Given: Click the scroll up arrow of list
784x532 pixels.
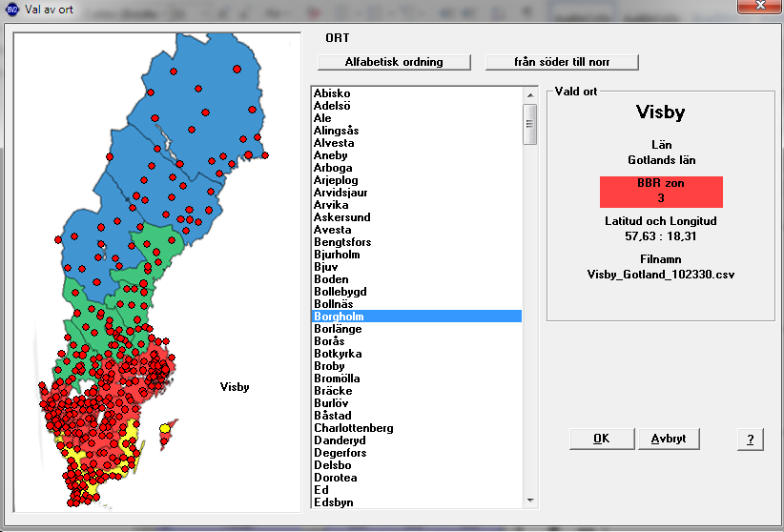Looking at the screenshot, I should tap(530, 95).
